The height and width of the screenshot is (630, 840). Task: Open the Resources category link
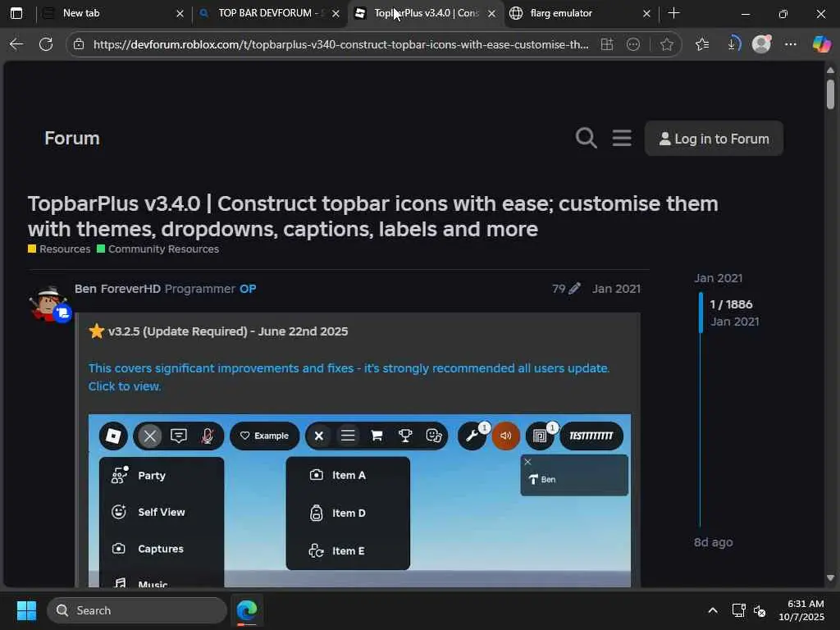coord(59,249)
